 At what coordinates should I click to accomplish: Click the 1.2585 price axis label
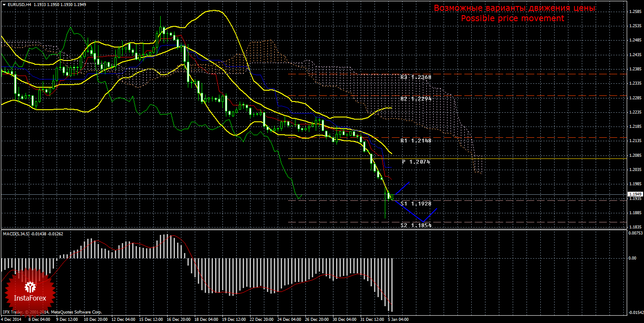(635, 12)
